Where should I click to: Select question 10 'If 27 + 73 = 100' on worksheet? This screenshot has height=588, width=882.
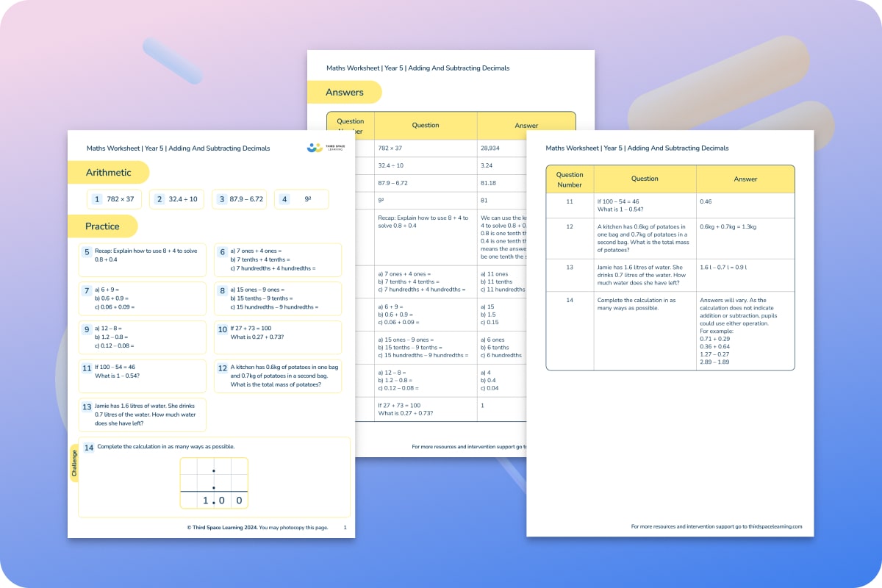[278, 337]
